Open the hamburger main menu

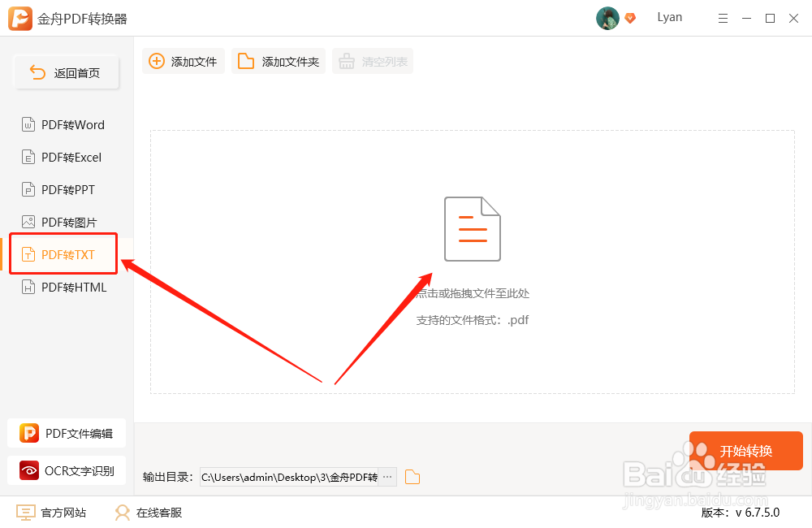[x=723, y=19]
